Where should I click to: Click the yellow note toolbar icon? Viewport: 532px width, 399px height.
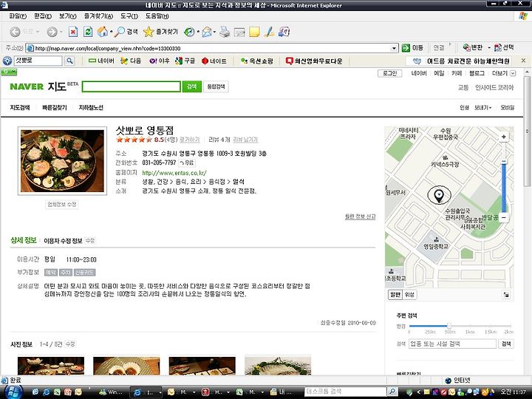(x=254, y=32)
